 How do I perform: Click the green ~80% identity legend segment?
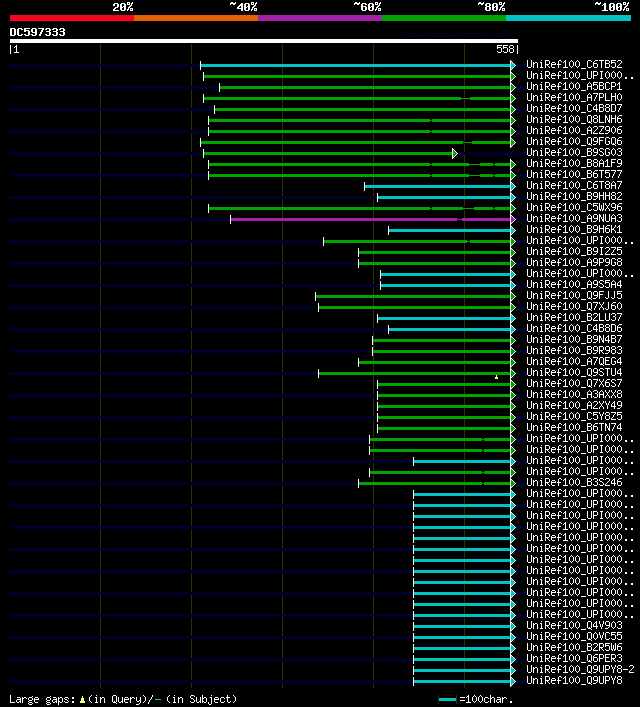[x=444, y=18]
